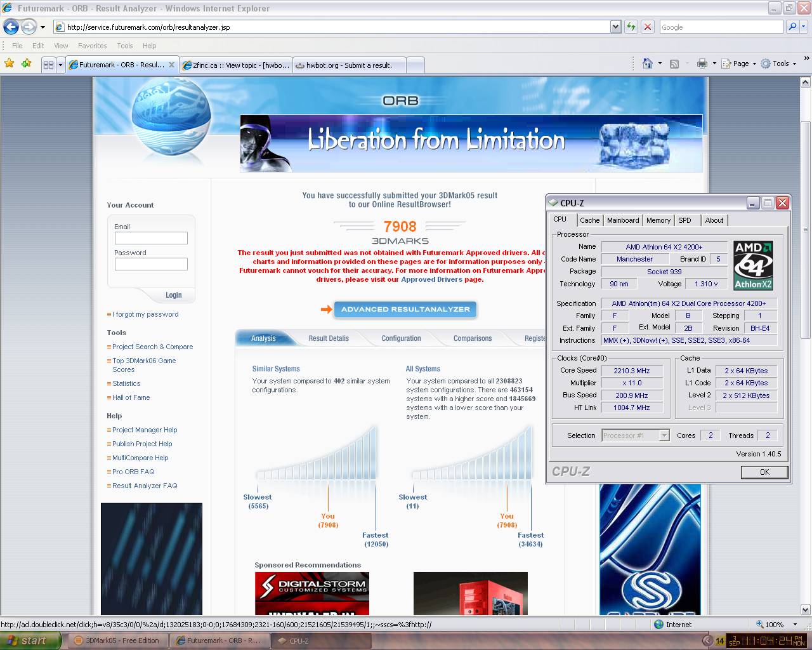Open the I forgot my password link
The height and width of the screenshot is (650, 812).
coord(145,314)
